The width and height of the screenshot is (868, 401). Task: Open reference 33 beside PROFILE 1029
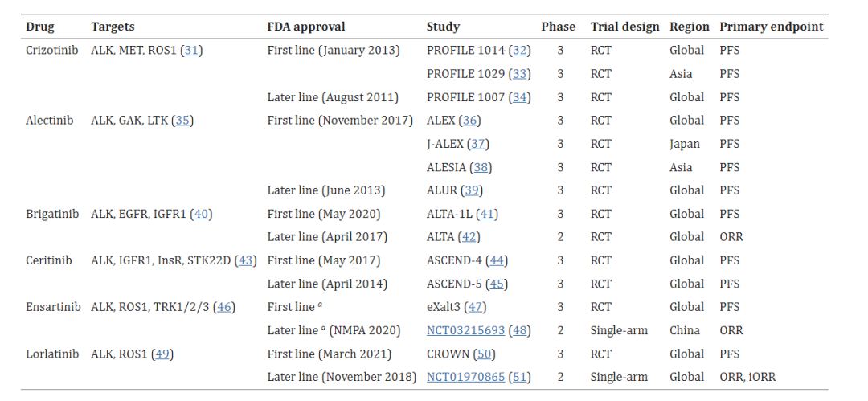pyautogui.click(x=520, y=73)
